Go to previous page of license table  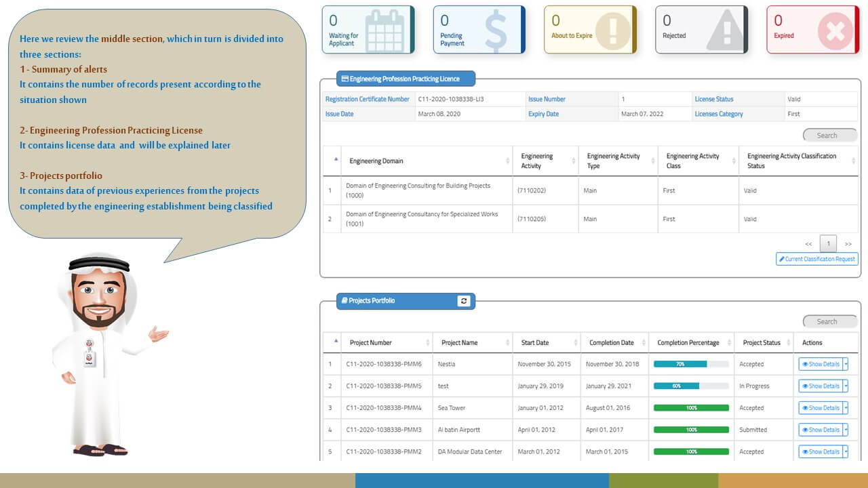pyautogui.click(x=808, y=244)
